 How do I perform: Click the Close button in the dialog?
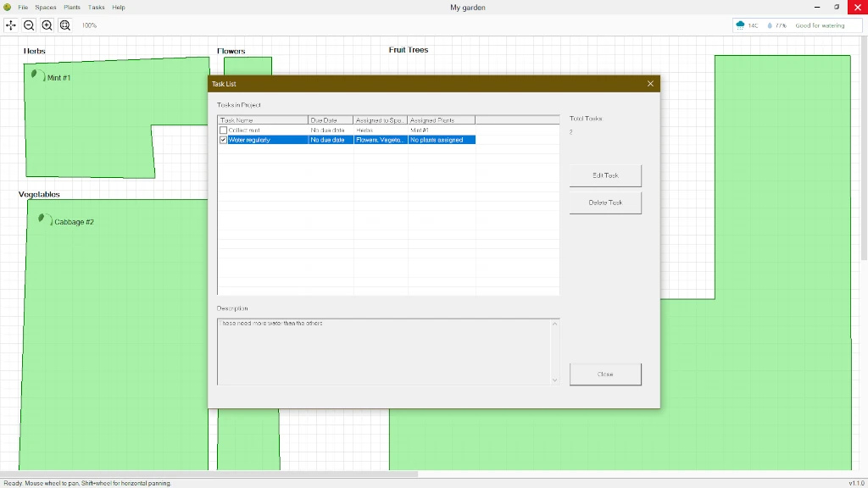pos(605,374)
